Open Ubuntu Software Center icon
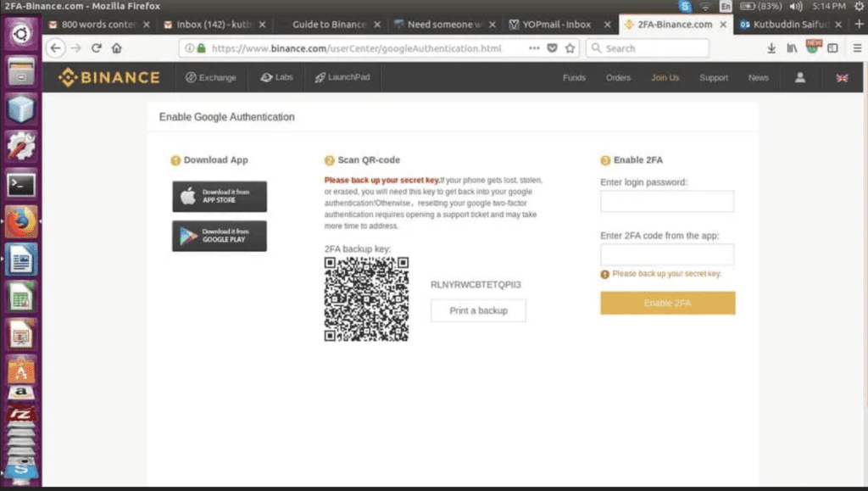Image resolution: width=868 pixels, height=491 pixels. click(21, 369)
